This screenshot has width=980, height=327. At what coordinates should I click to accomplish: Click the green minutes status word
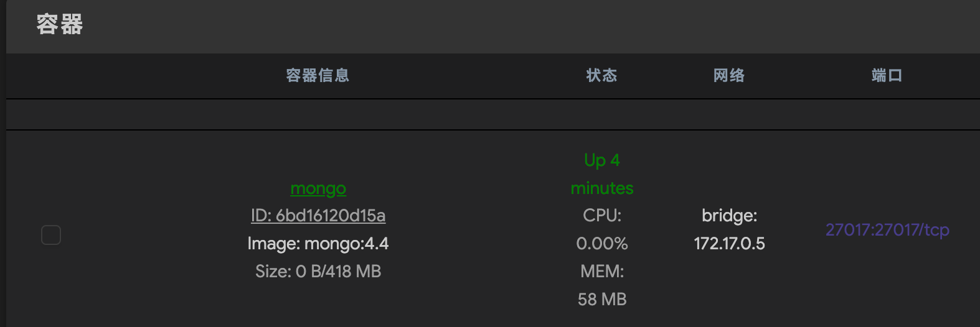(602, 188)
